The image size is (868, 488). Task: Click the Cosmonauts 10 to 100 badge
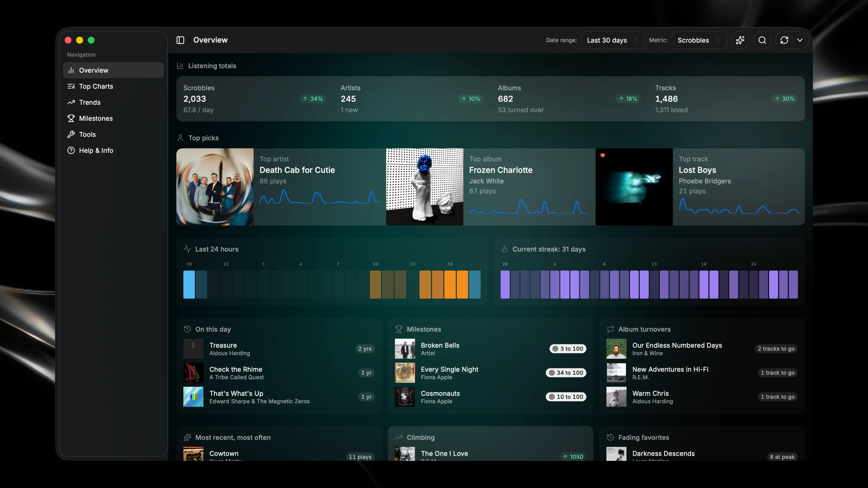[x=566, y=397]
